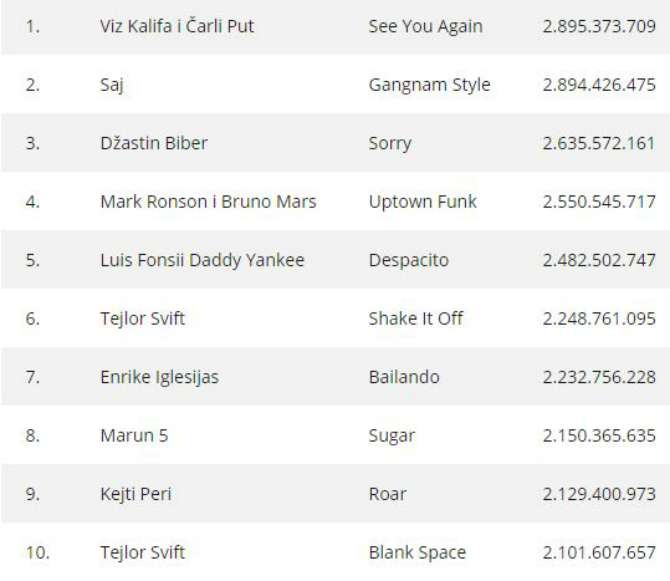Select Luis Fonsii Daddy Yankee entry
Screen dimensions: 670x581
202,261
